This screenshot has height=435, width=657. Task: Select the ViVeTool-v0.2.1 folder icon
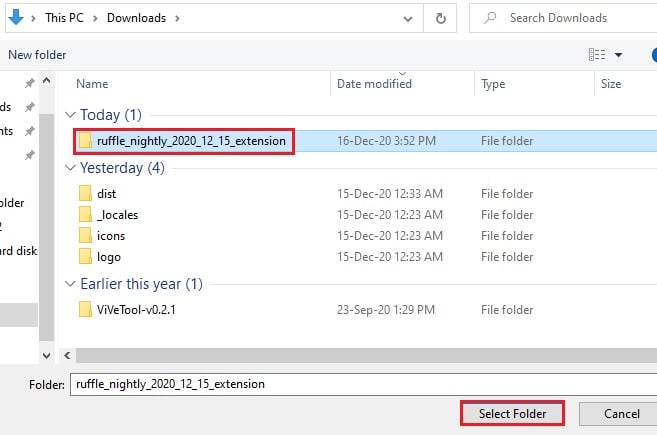point(85,309)
